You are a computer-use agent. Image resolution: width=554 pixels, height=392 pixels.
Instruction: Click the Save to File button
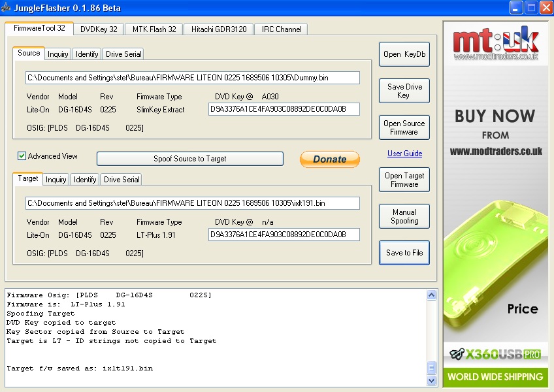[x=404, y=253]
